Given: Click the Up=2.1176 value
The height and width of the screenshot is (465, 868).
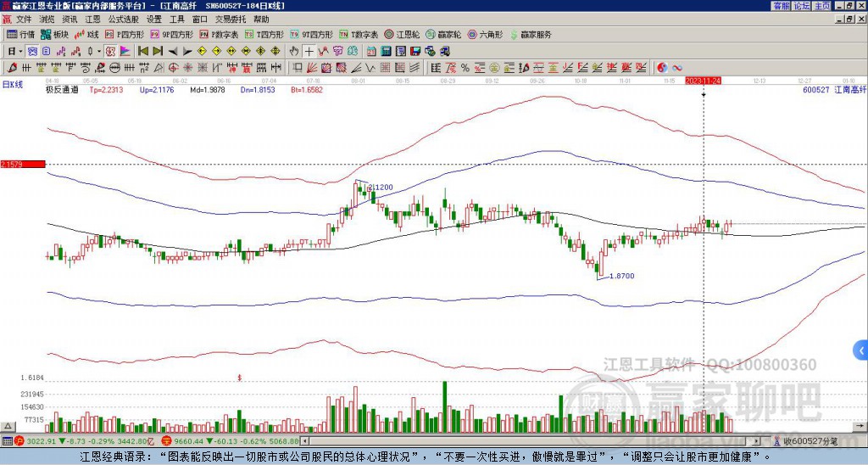Looking at the screenshot, I should 157,89.
